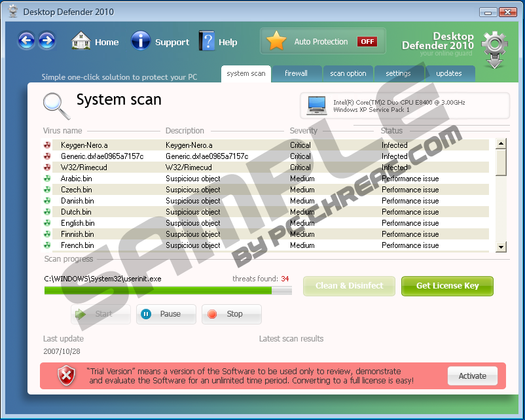This screenshot has height=420, width=525.
Task: Switch to the firewall tab
Action: [296, 73]
